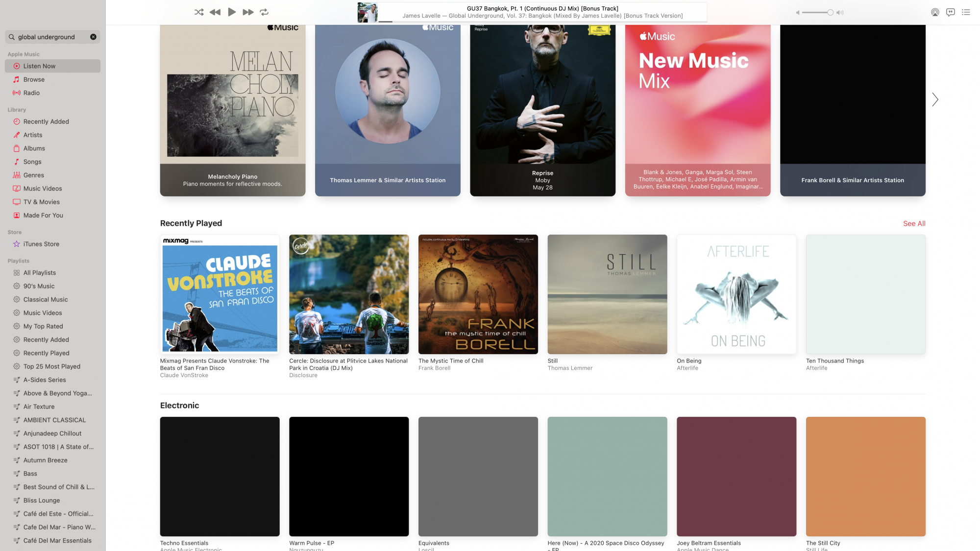
Task: Open the Still by Thomas Lemmer album
Action: coord(607,294)
